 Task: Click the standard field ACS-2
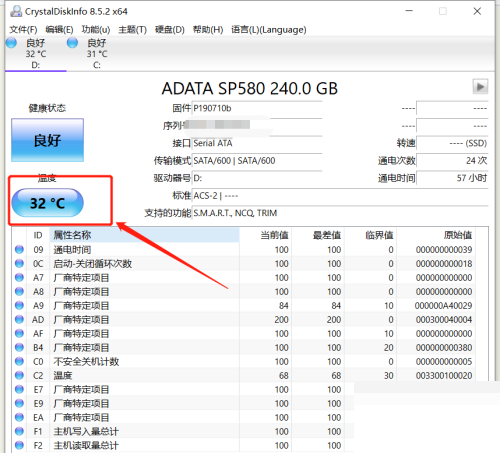(x=340, y=195)
